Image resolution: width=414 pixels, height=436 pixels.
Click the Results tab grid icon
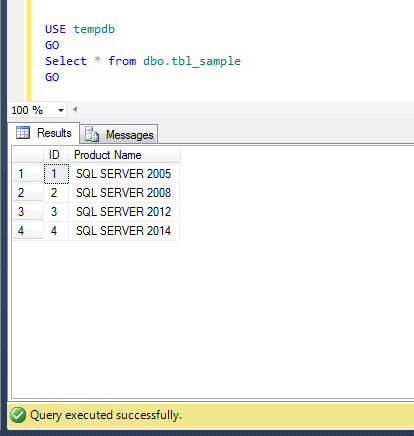(x=23, y=133)
